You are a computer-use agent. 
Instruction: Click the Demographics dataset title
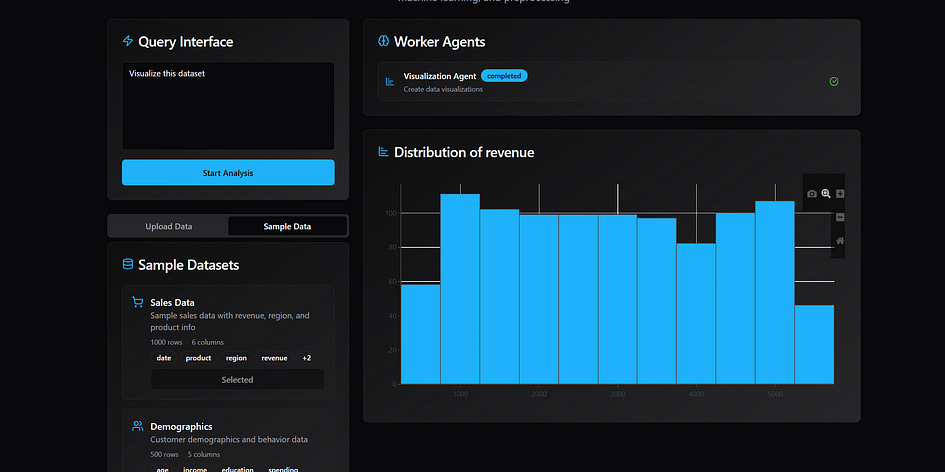pos(181,427)
